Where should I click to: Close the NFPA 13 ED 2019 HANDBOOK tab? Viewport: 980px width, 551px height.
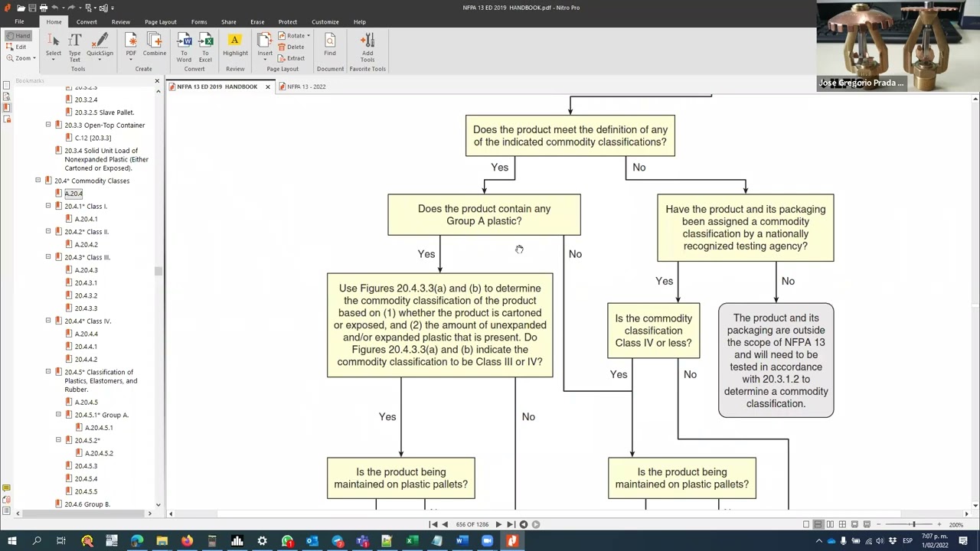(267, 86)
